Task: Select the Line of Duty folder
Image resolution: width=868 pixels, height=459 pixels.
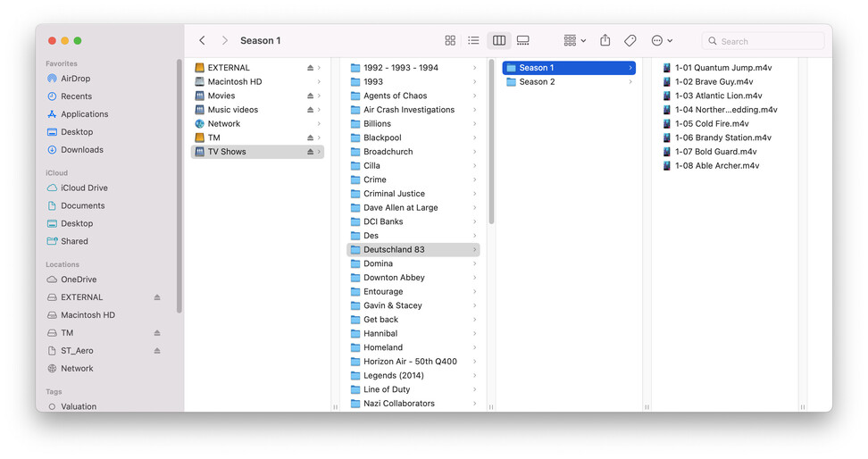Action: pyautogui.click(x=413, y=389)
